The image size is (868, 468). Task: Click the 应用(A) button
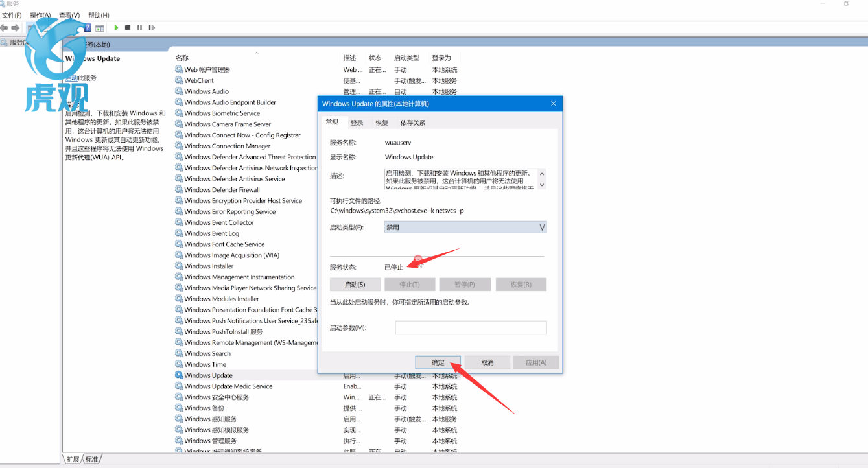coord(536,362)
